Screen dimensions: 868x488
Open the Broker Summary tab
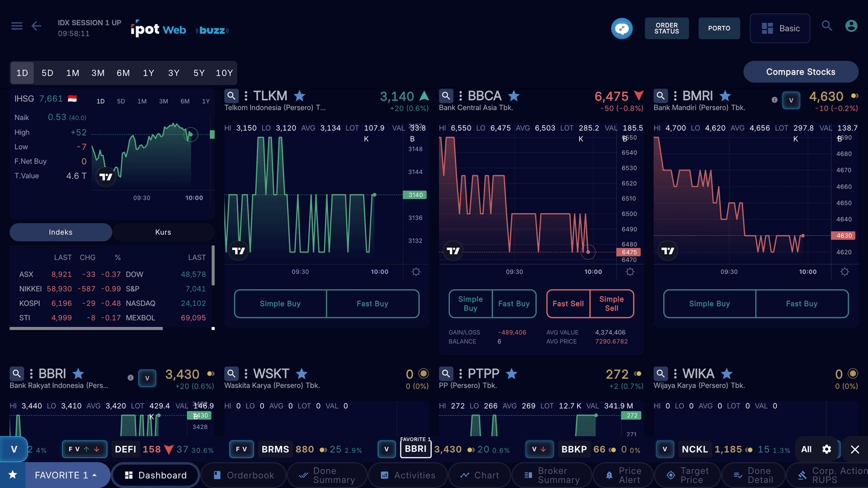click(x=552, y=475)
